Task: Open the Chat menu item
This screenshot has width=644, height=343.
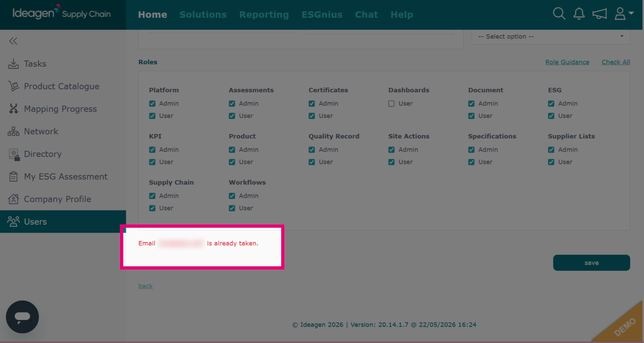Action: (x=366, y=14)
